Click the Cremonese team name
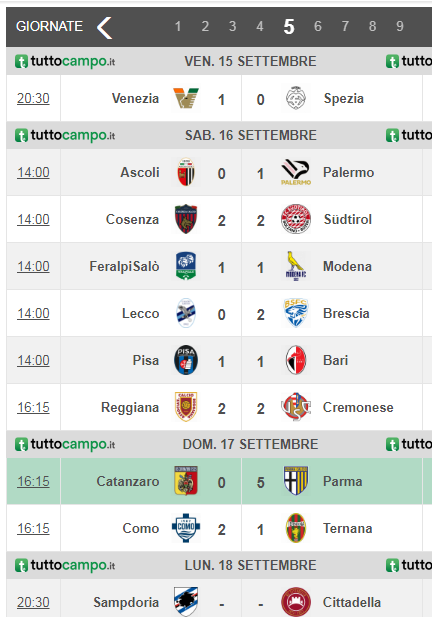Screen dimensions: 432x630 [x=358, y=407]
